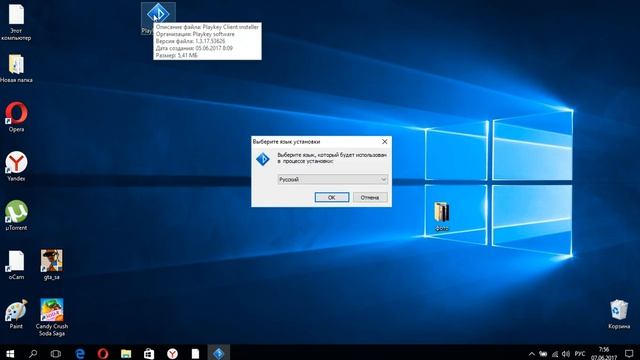Switch to Playkey installer taskbar button
This screenshot has height=360, width=640.
[219, 353]
